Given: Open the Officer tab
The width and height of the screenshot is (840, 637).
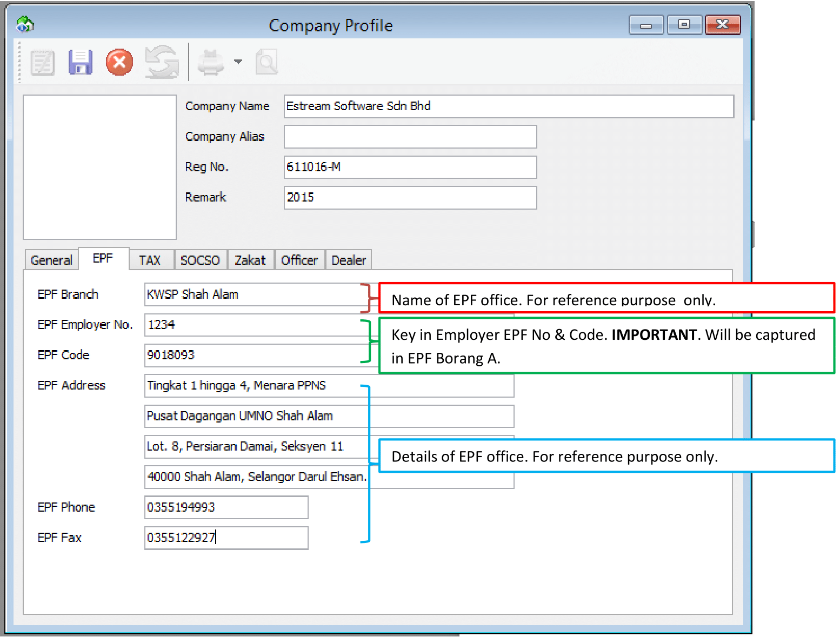Looking at the screenshot, I should [299, 260].
